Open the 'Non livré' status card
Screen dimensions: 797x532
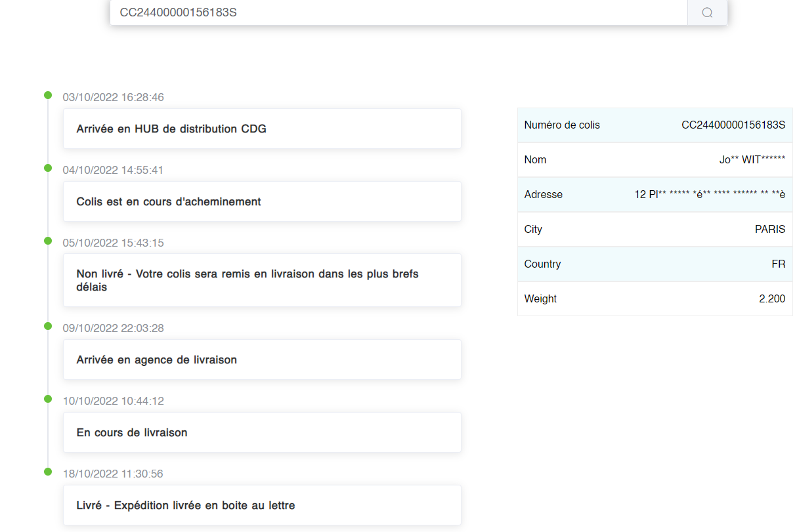(262, 280)
